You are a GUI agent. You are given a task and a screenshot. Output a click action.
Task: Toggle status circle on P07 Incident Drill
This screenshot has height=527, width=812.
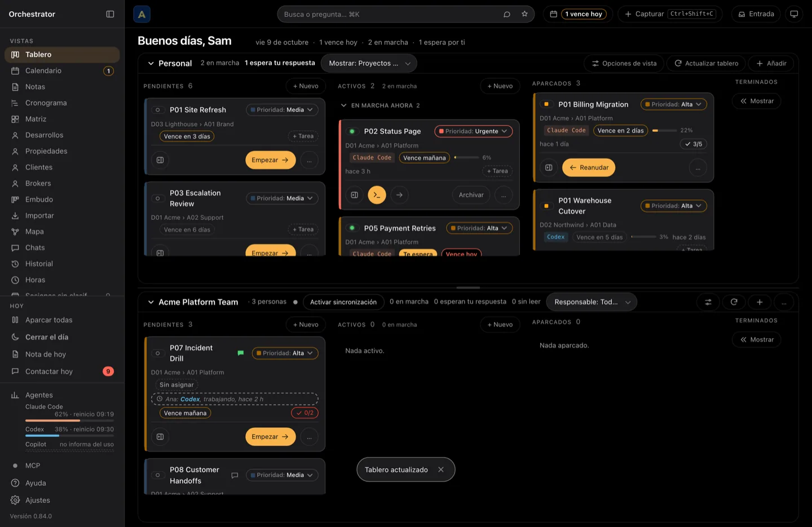tap(158, 353)
